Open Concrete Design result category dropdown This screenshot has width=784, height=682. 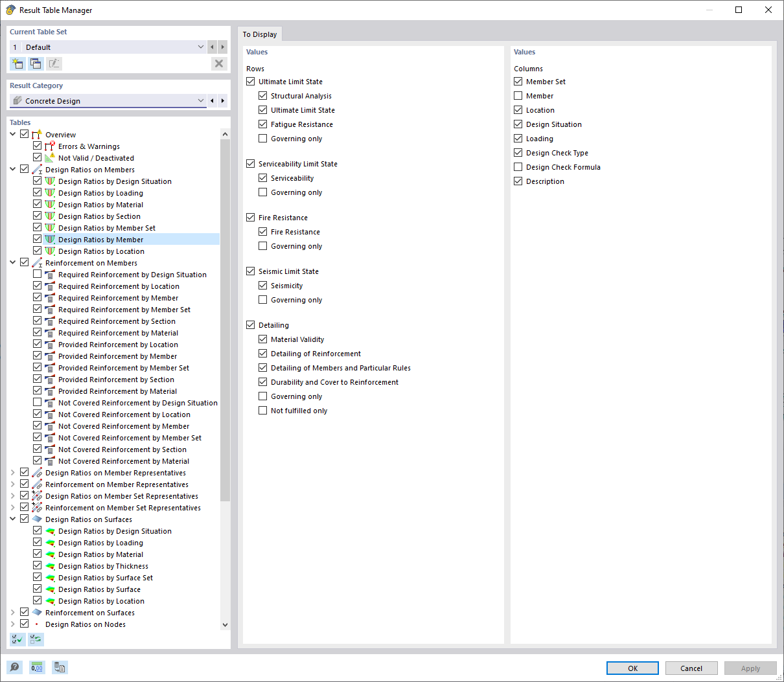point(108,101)
